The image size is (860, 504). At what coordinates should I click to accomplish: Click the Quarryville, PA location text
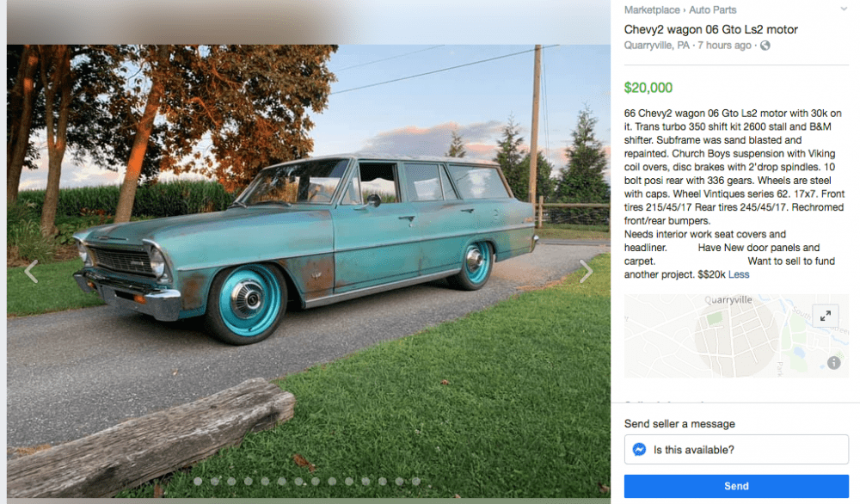pyautogui.click(x=656, y=46)
